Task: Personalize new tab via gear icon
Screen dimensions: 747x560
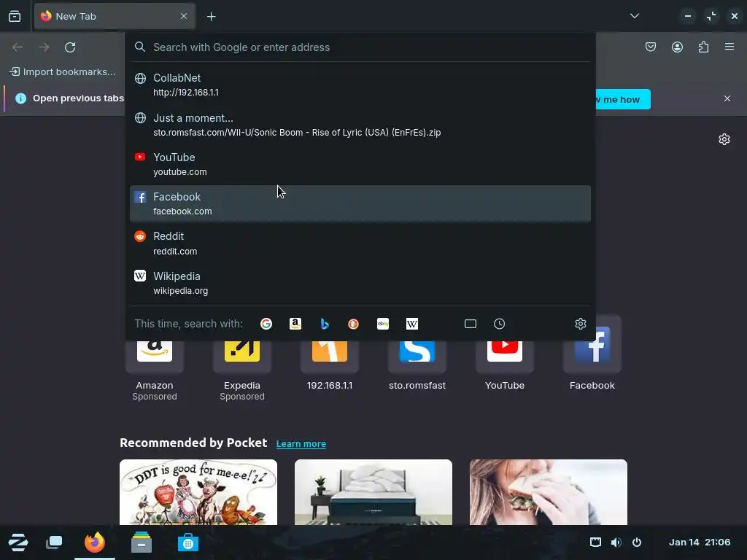Action: click(724, 139)
